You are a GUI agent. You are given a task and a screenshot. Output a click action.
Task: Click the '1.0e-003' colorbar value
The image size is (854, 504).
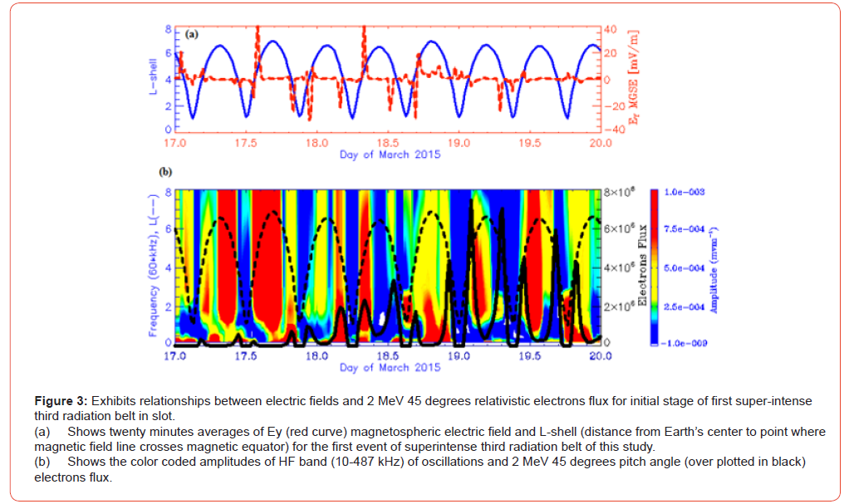(685, 192)
